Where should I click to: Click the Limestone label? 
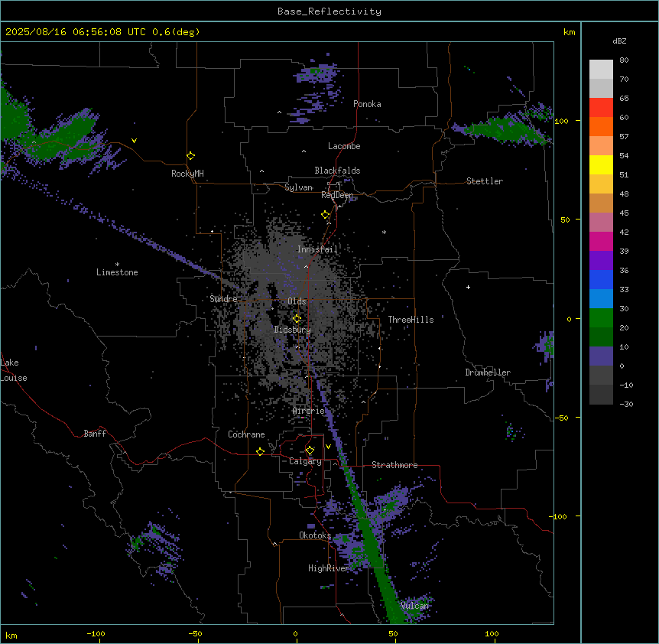(117, 272)
